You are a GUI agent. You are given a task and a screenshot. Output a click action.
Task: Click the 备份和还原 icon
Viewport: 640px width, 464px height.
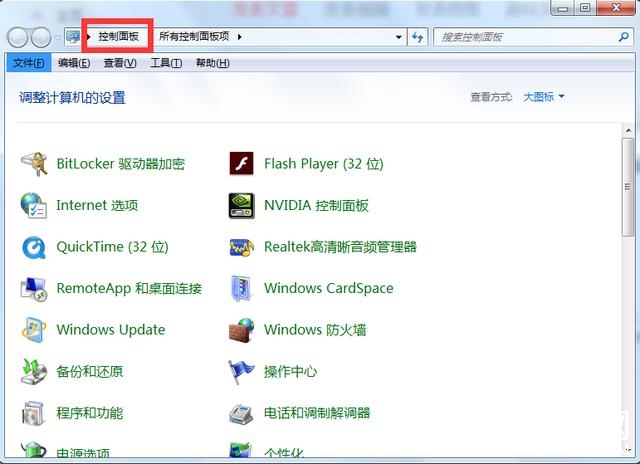point(34,372)
